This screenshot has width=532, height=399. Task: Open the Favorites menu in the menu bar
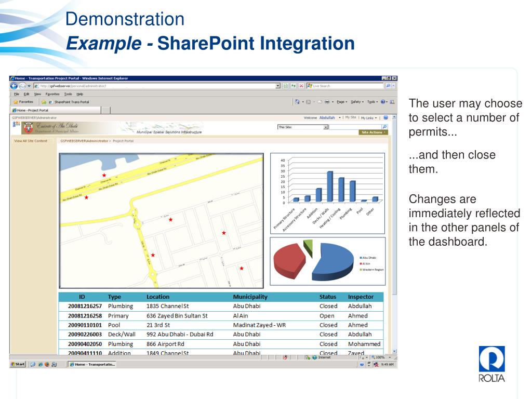[x=52, y=94]
